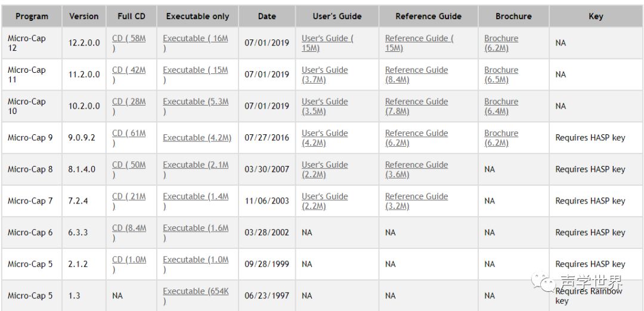This screenshot has width=644, height=311.
Task: Click the Executable only column header
Action: 197,17
